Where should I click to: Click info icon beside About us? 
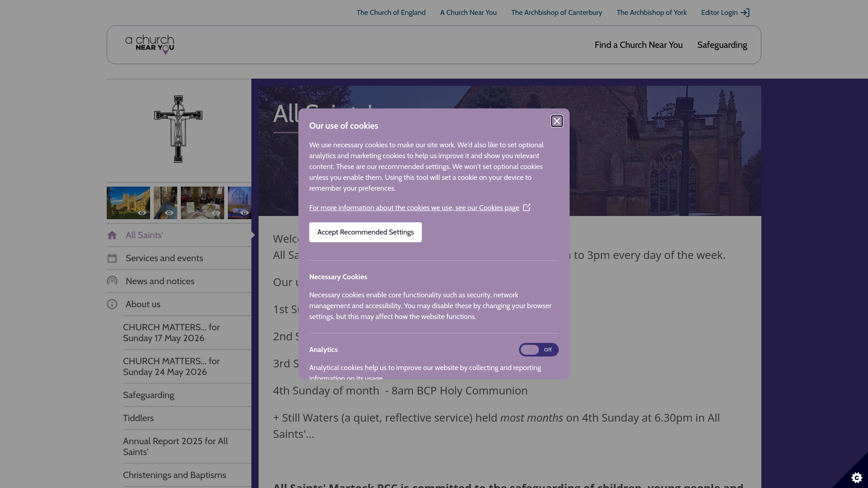(x=112, y=304)
